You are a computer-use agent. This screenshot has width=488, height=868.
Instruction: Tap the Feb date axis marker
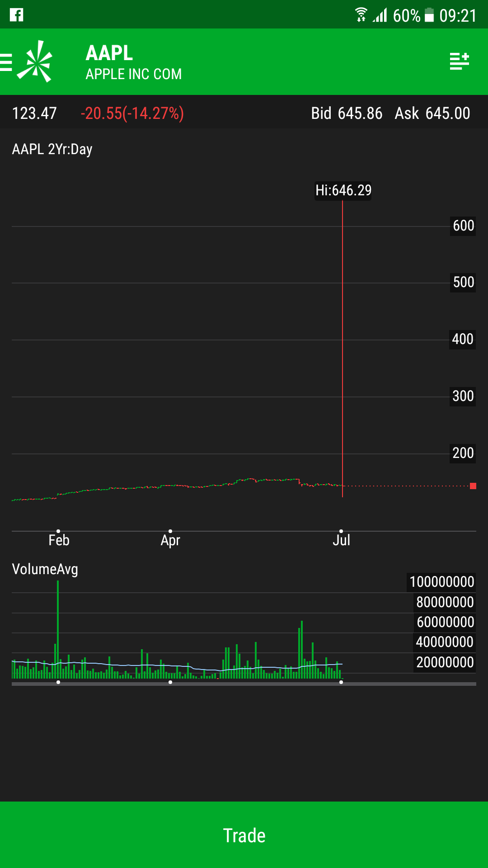[59, 540]
